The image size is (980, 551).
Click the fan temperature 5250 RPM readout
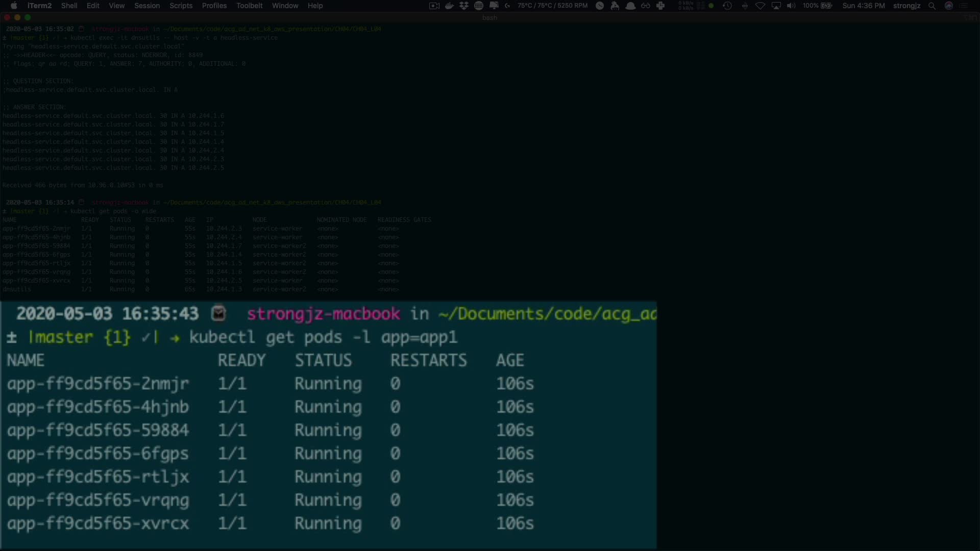click(552, 6)
